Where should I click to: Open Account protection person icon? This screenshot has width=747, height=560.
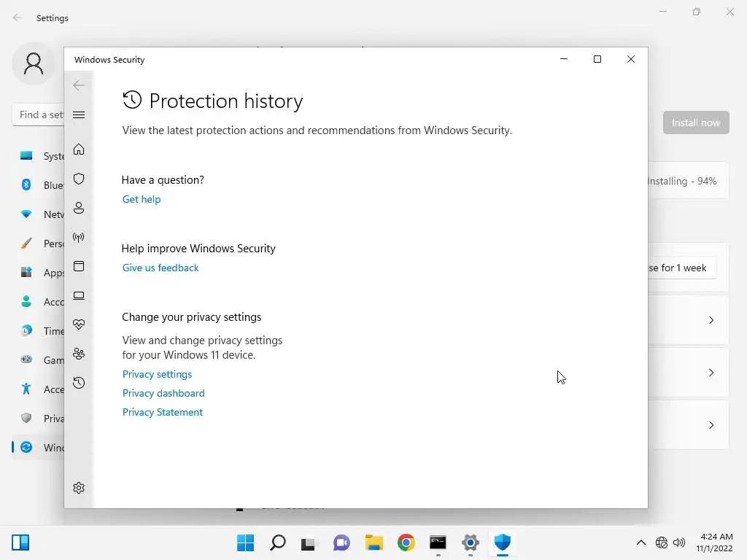[x=79, y=208]
